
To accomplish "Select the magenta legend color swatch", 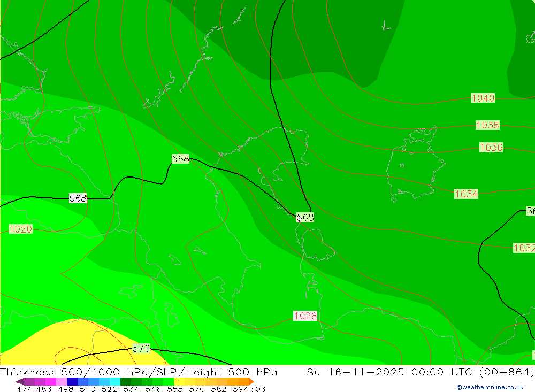I will point(51,381).
